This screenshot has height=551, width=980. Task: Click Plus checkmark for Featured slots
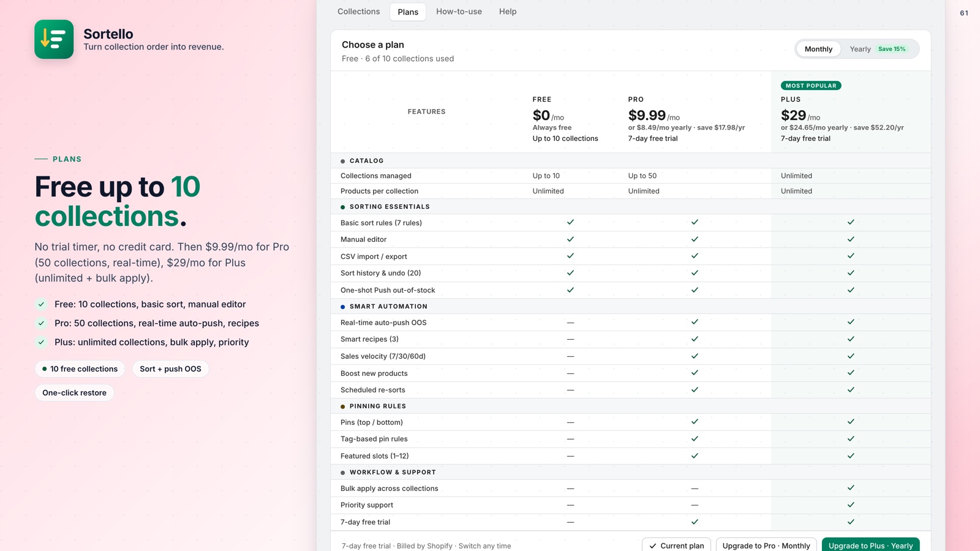pos(851,455)
